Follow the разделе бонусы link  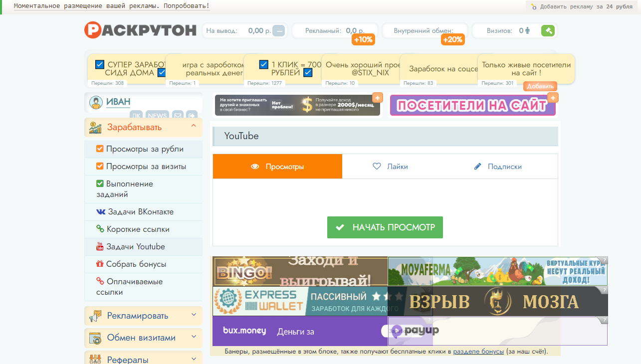[x=479, y=352]
